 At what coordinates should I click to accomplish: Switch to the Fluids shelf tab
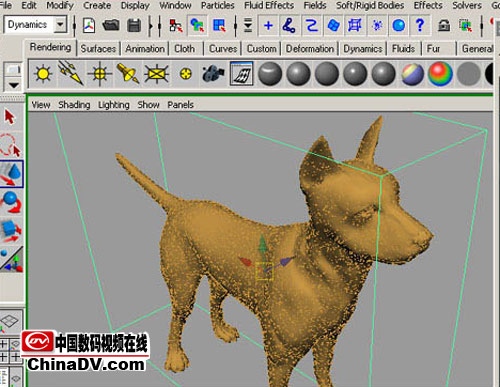tap(403, 49)
